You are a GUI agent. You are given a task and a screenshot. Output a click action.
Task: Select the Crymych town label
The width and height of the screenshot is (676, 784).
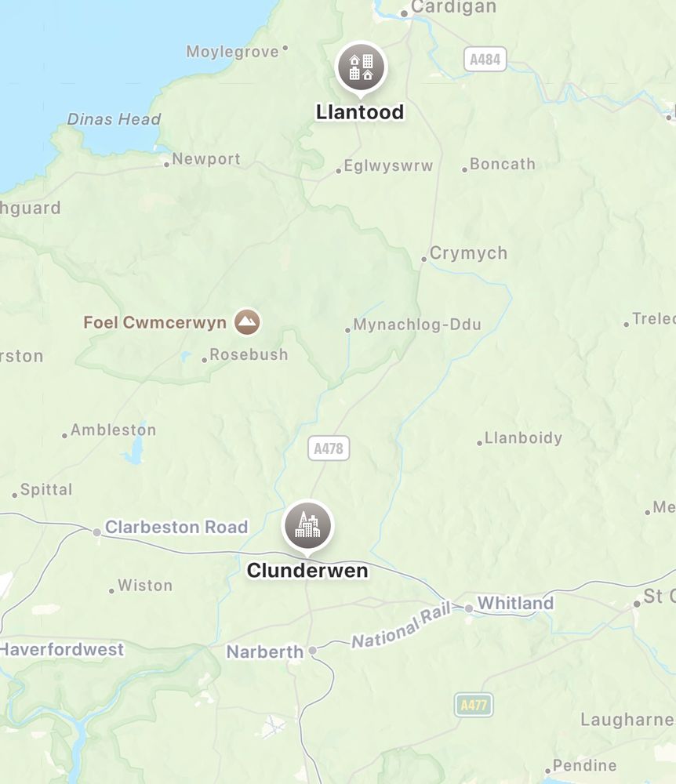coord(468,253)
